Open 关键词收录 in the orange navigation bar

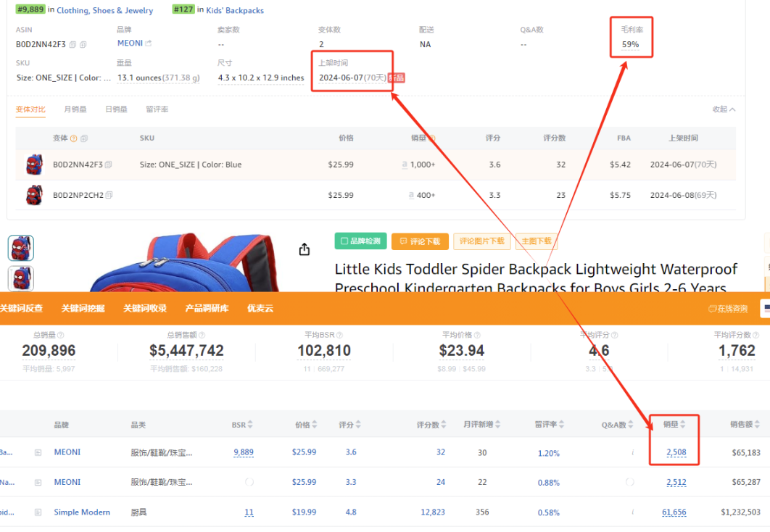(145, 308)
